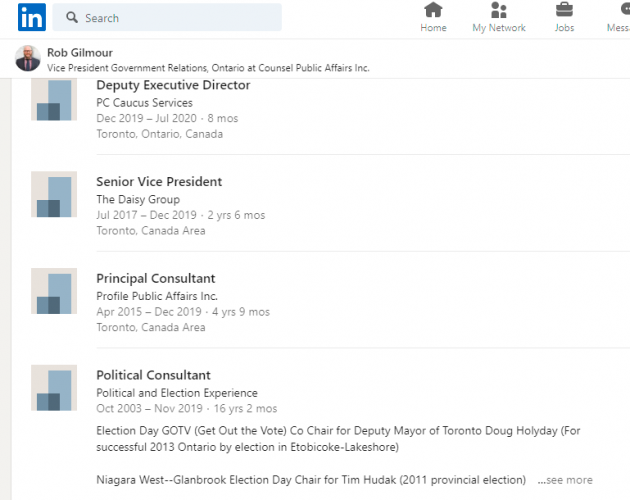The width and height of the screenshot is (630, 500).
Task: Open the Profile Public Affairs Inc. logo
Action: pyautogui.click(x=54, y=291)
